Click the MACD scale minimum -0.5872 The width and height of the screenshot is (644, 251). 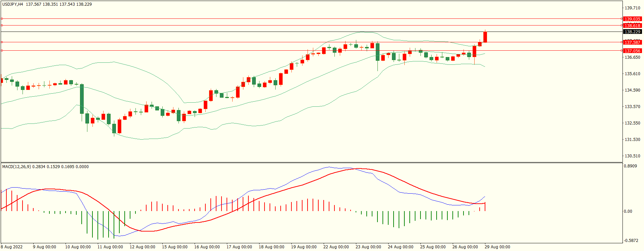click(630, 241)
